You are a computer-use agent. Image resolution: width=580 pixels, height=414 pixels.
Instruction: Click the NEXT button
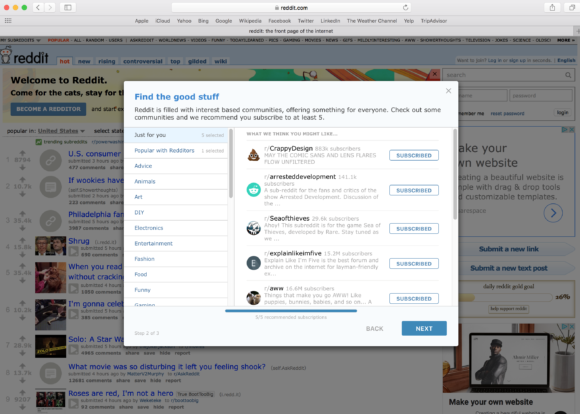pos(424,329)
